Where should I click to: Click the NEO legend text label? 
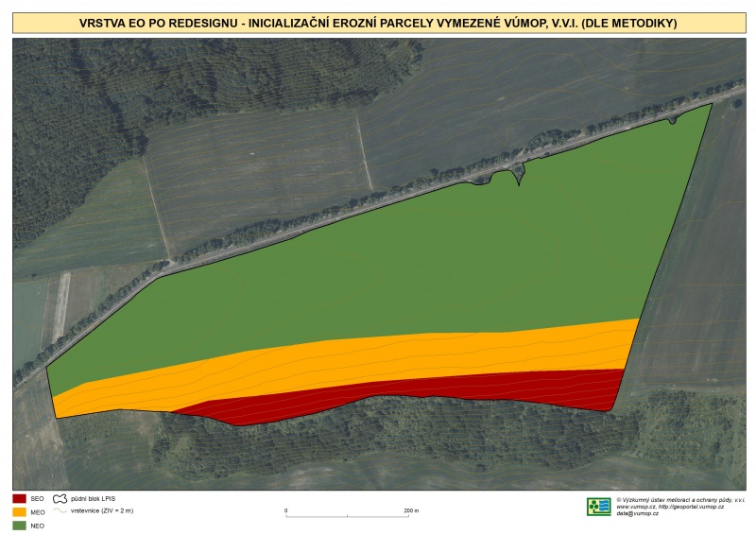38,525
